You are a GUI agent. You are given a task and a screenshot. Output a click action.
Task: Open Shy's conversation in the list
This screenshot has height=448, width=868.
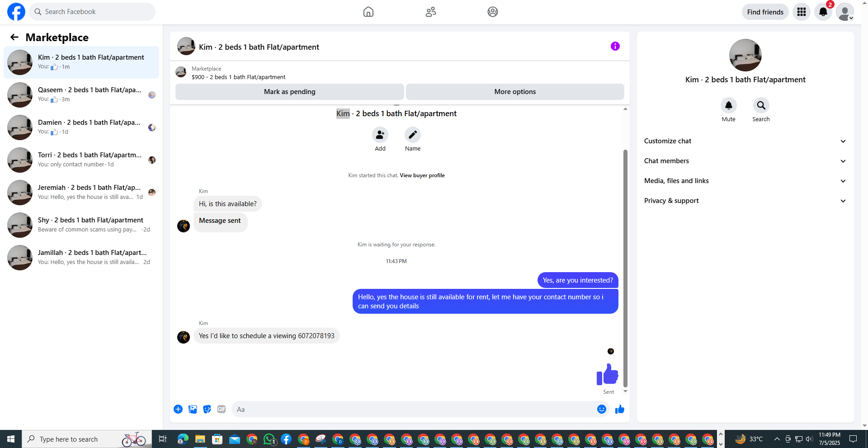click(81, 225)
